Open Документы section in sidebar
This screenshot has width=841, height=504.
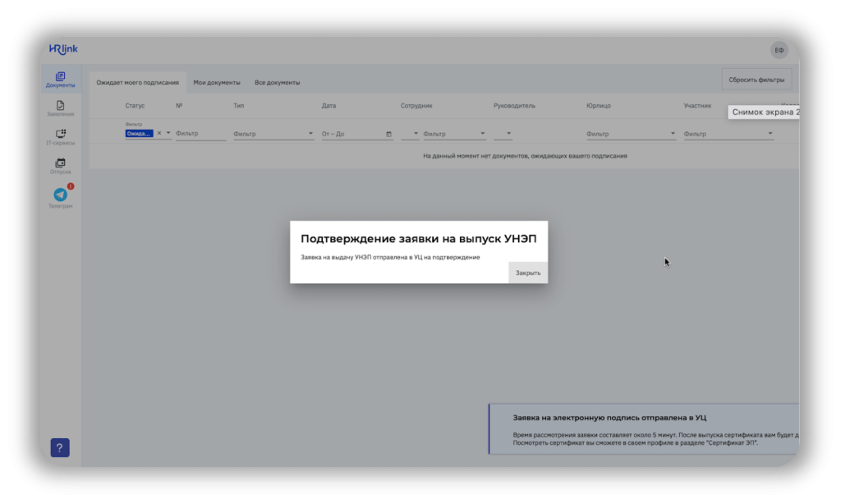coord(60,80)
